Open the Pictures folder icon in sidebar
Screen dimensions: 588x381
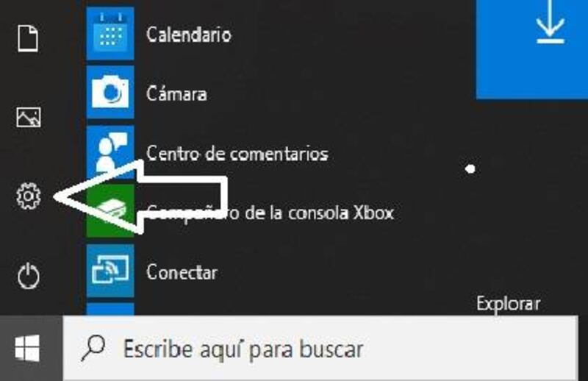pos(29,117)
